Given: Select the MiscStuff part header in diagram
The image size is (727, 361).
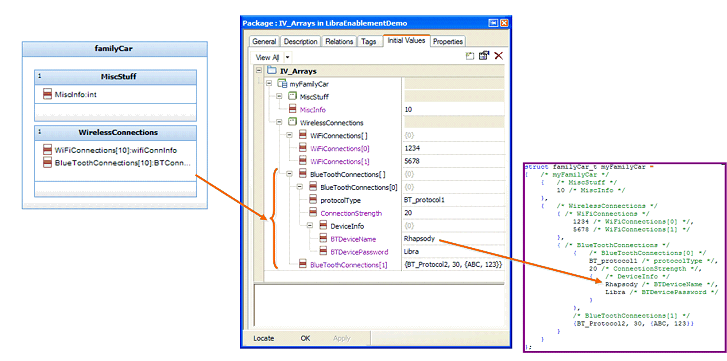Looking at the screenshot, I should [x=115, y=77].
